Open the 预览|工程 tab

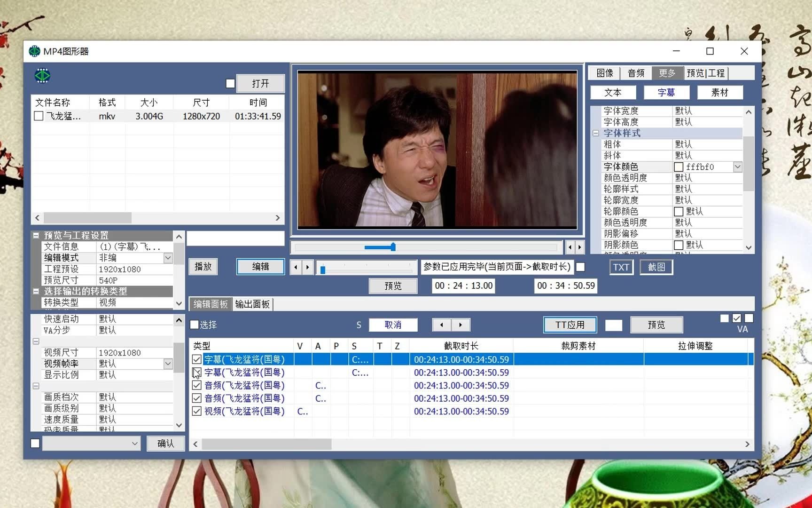(706, 73)
